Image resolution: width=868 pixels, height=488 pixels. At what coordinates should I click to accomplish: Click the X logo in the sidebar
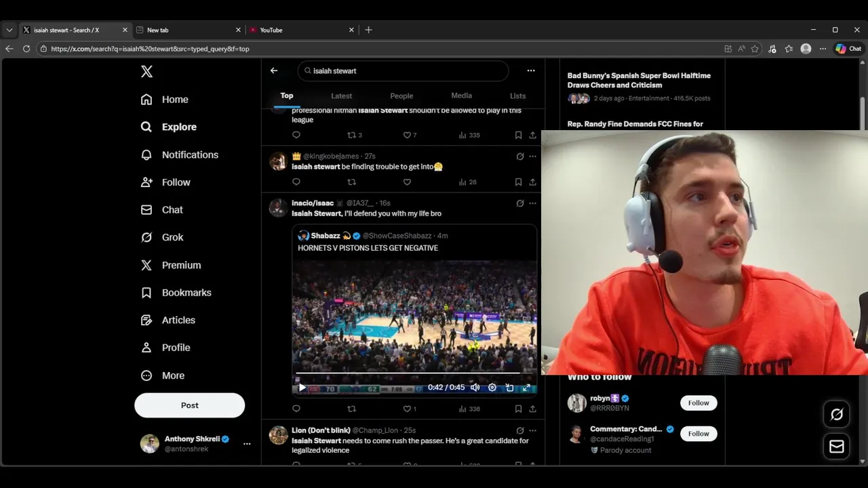(x=146, y=72)
